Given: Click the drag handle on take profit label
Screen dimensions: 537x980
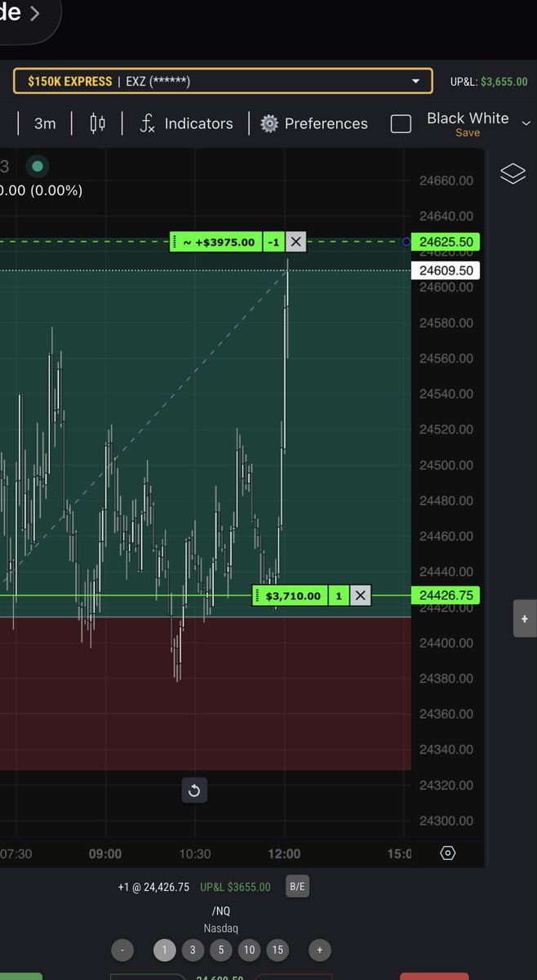Looking at the screenshot, I should pos(175,242).
